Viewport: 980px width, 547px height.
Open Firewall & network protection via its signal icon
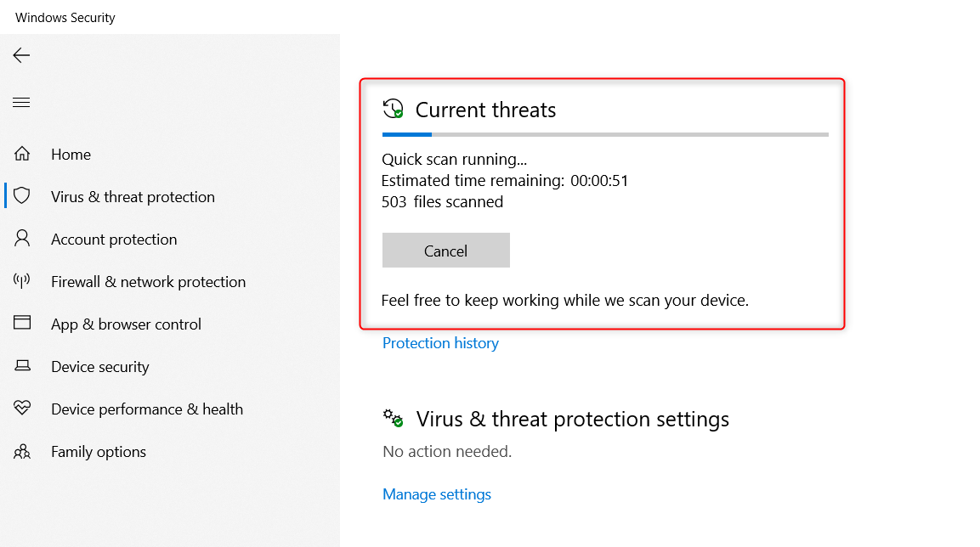point(21,281)
